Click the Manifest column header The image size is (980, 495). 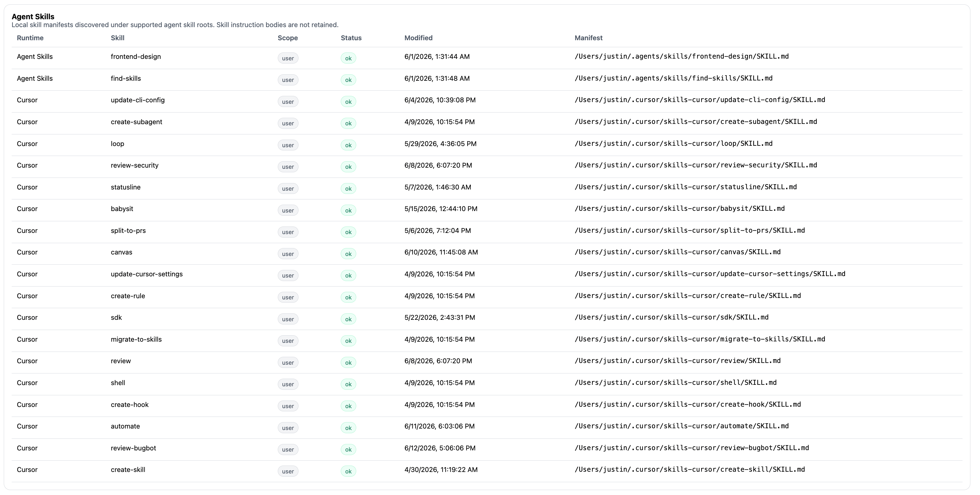tap(589, 38)
